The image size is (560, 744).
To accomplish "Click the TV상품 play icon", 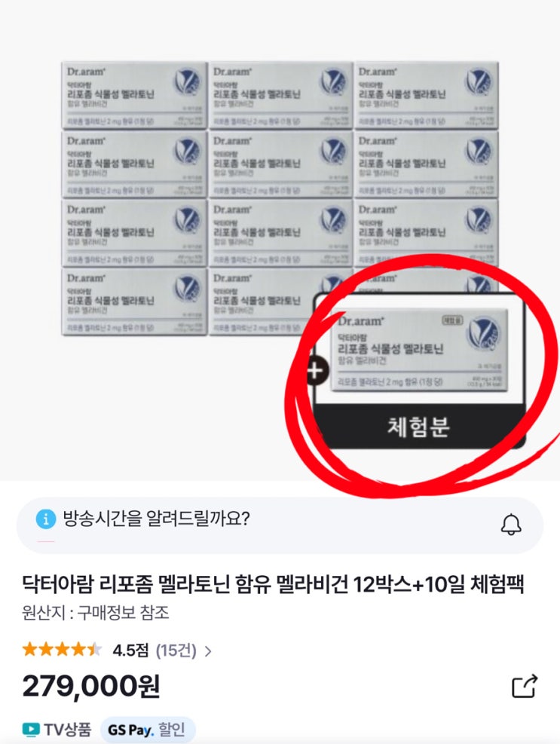I will point(31,729).
